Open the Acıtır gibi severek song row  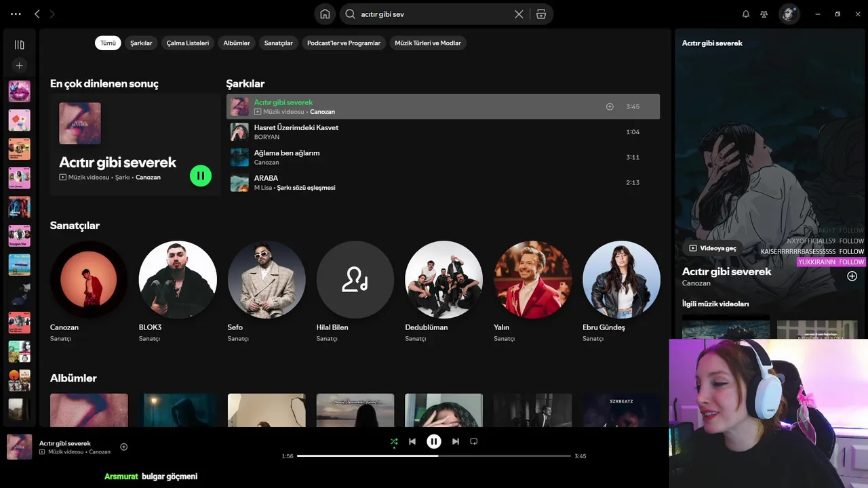(x=443, y=106)
